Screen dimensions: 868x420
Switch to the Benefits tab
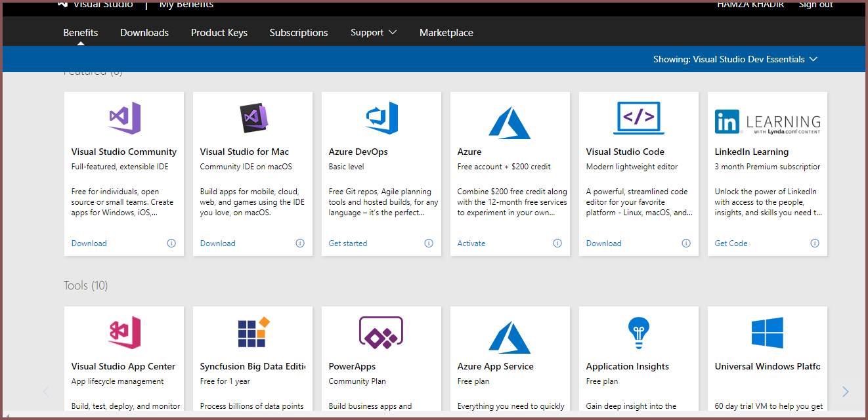81,32
